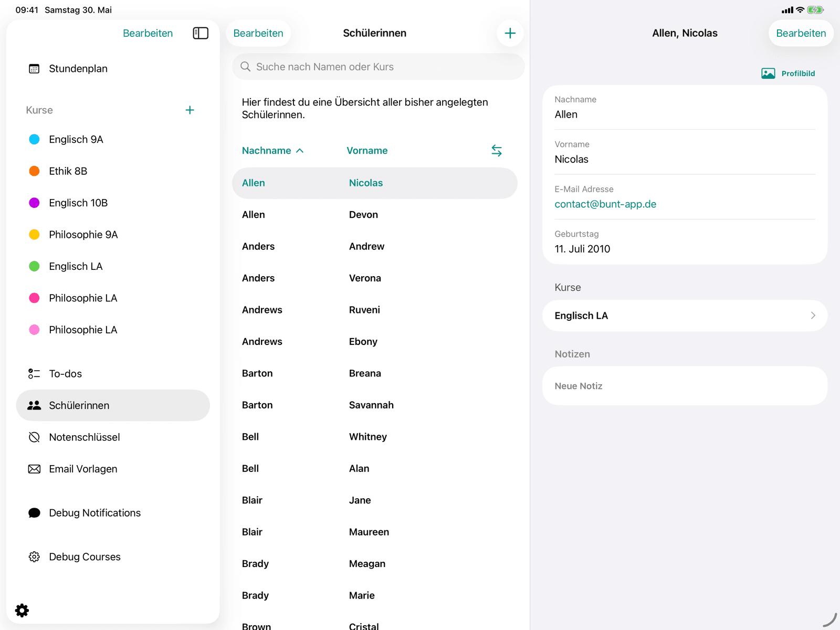Add a new Schülerin with plus button
This screenshot has height=630, width=840.
click(510, 33)
